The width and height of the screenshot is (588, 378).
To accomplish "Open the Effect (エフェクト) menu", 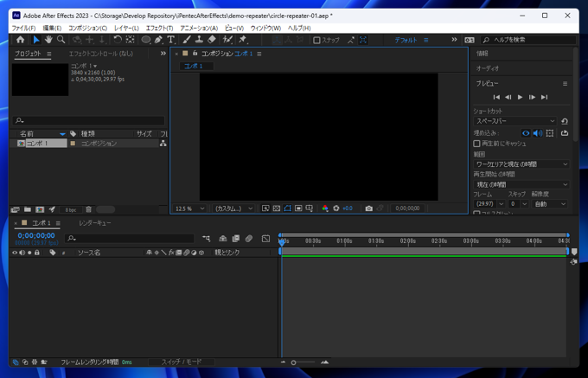I will point(159,29).
